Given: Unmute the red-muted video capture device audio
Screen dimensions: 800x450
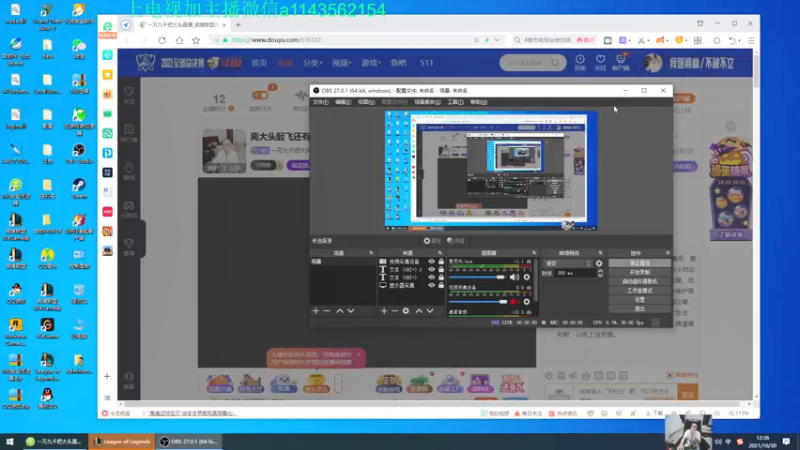Looking at the screenshot, I should click(x=514, y=302).
